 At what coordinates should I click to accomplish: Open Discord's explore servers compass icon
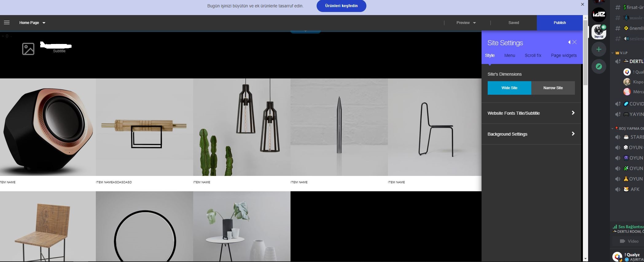[599, 66]
